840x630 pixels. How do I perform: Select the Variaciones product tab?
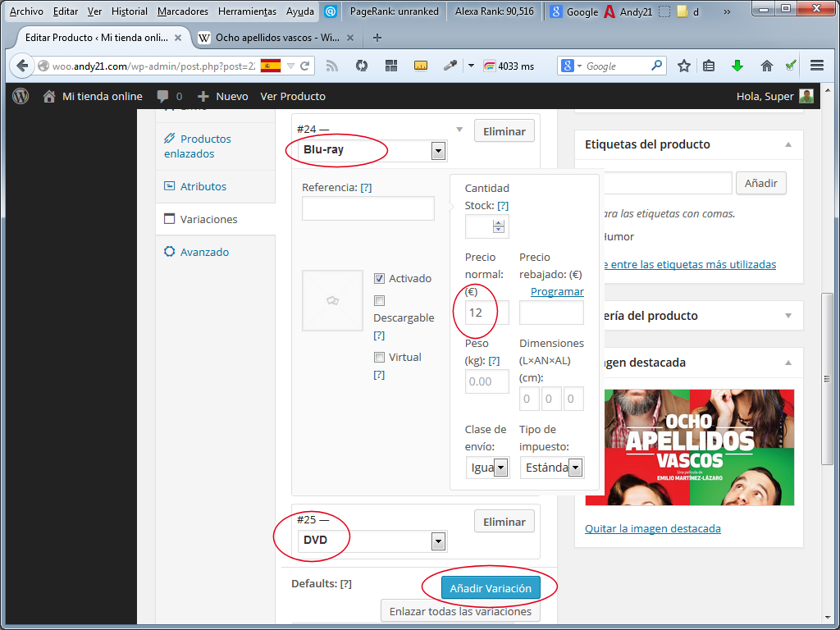pyautogui.click(x=216, y=219)
